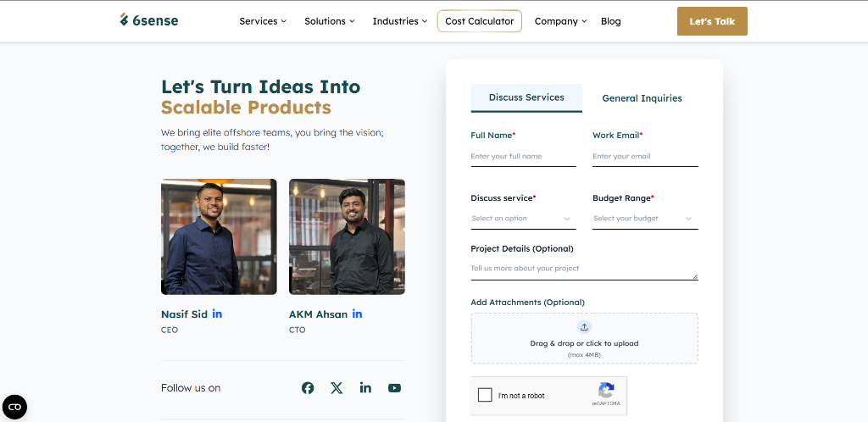Expand the Services menu
Viewport: 868px width, 422px height.
pyautogui.click(x=263, y=21)
